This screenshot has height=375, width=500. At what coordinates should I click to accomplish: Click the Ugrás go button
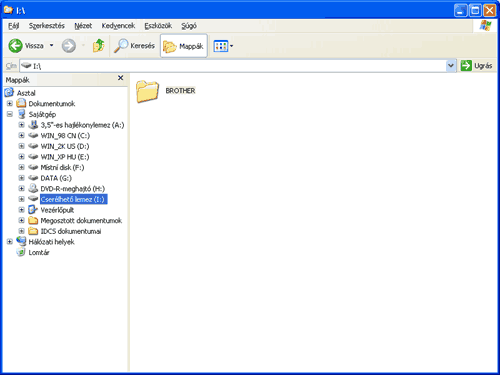click(x=476, y=66)
